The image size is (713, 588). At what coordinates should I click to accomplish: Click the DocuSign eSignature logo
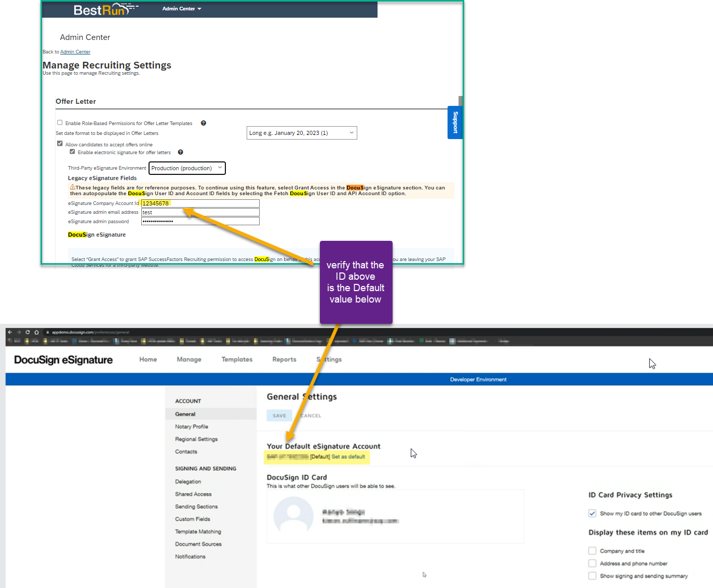(x=63, y=360)
